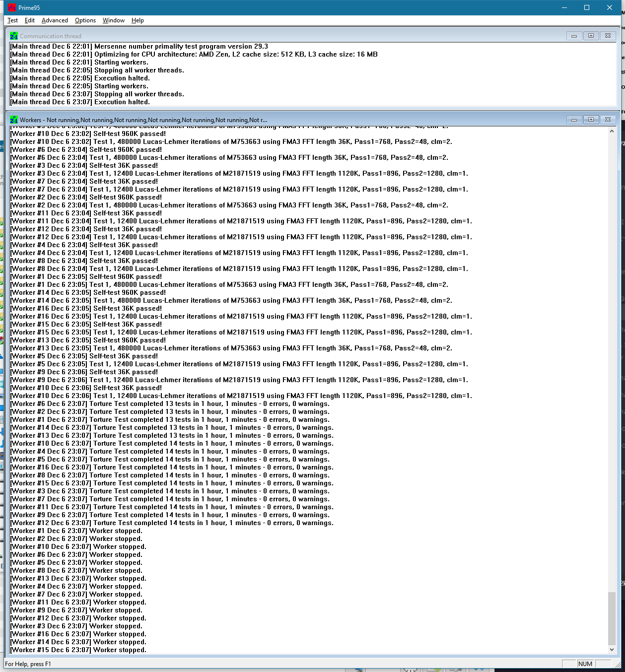Click 'Worker #14 ... 480000 Lucas-Lehmer iterations of M753663' line

[231, 300]
